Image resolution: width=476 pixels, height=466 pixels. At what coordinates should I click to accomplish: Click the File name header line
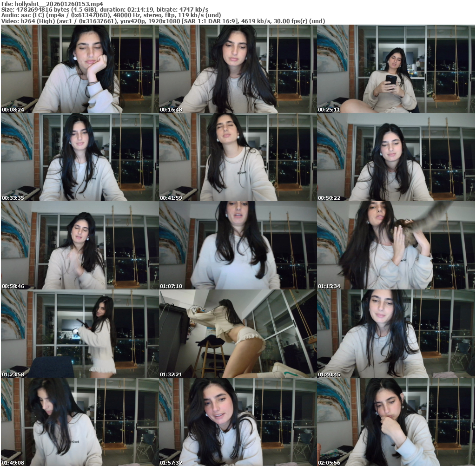[x=52, y=4]
